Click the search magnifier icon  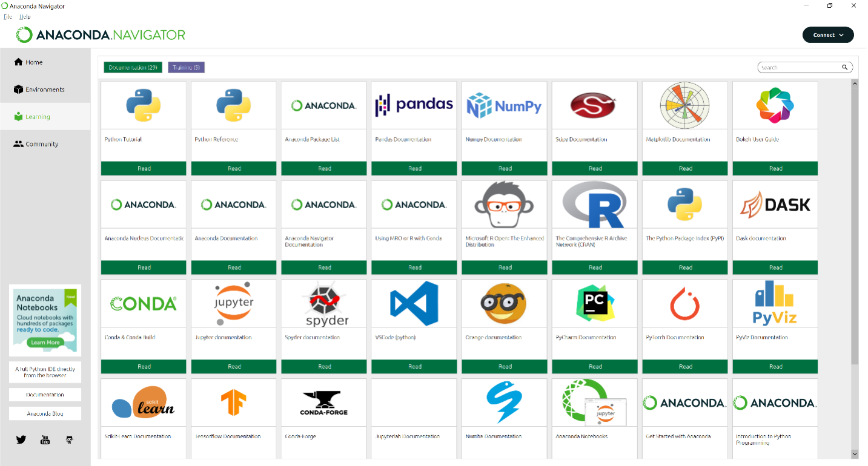pyautogui.click(x=844, y=67)
